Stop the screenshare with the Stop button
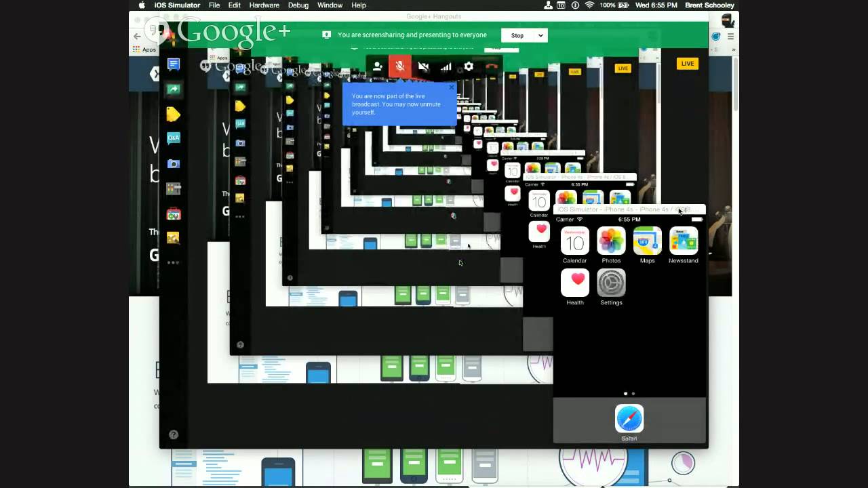This screenshot has width=868, height=488. click(x=517, y=35)
